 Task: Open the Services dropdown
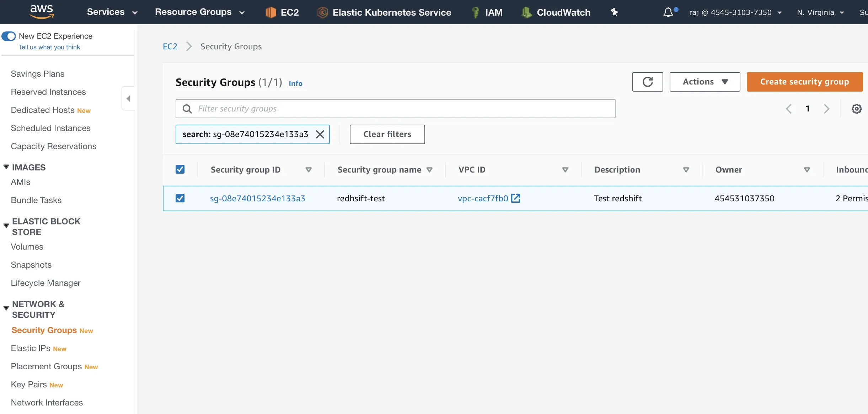tap(112, 12)
